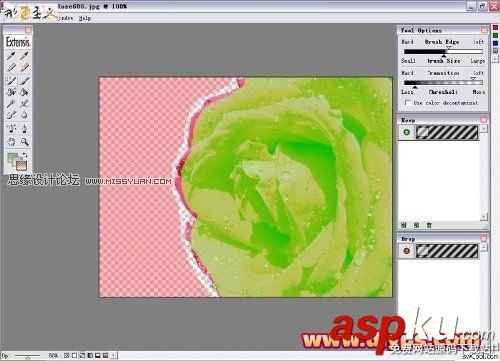The height and width of the screenshot is (361, 500).
Task: Open the Help menu
Action: pos(85,18)
